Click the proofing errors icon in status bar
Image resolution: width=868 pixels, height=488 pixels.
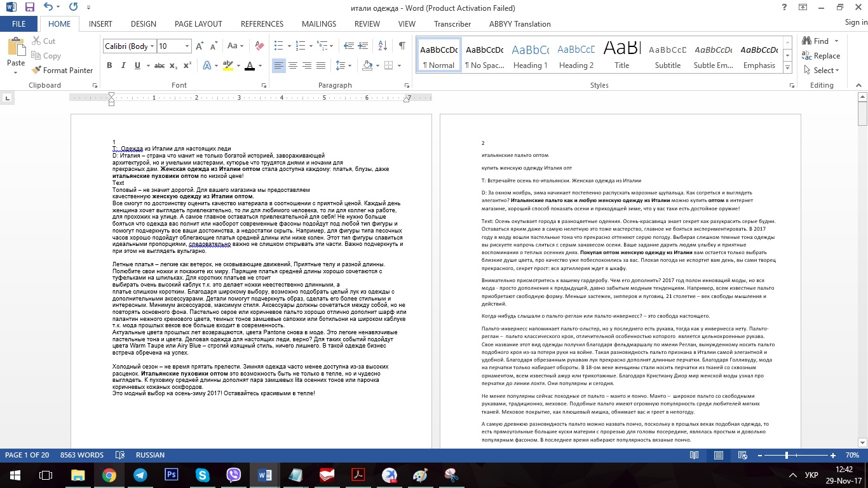click(x=120, y=455)
